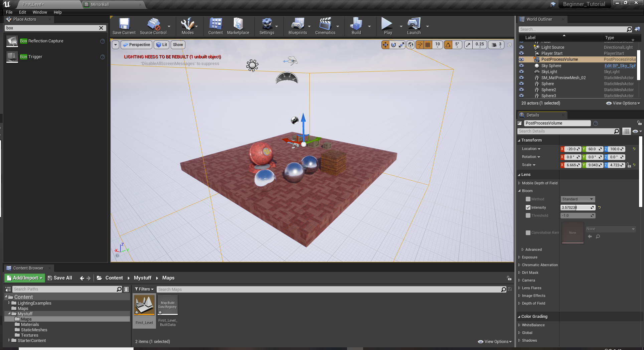
Task: Open the Cinematics toolbar icon
Action: coord(325,26)
